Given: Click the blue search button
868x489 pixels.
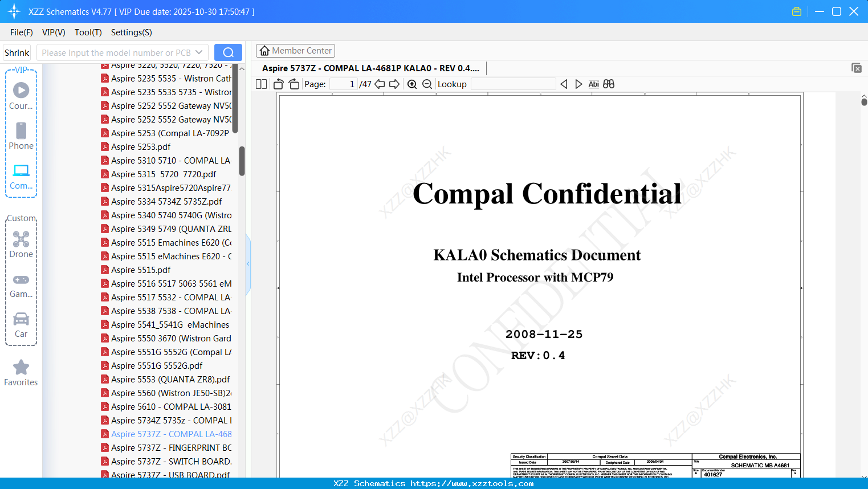Looking at the screenshot, I should coord(228,52).
